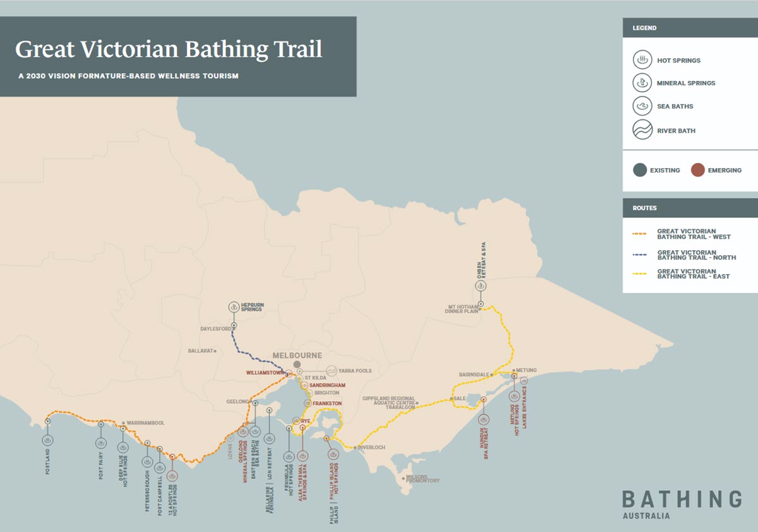
Task: Click the Emerging brown status circle
Action: 697,170
